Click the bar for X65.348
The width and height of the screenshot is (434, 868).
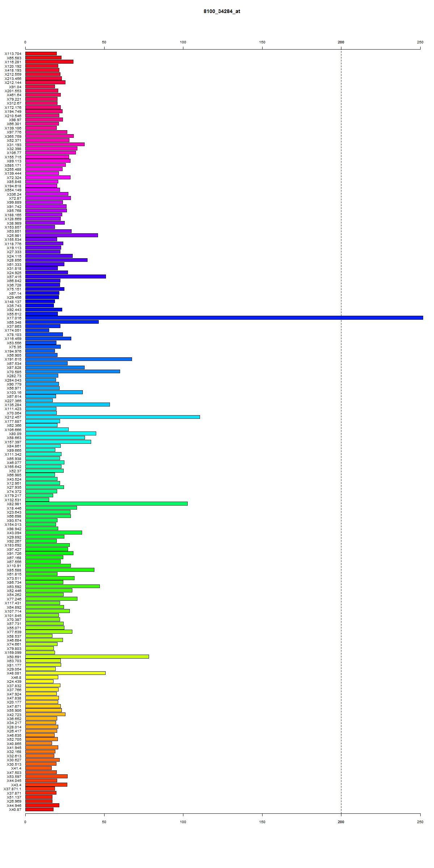click(x=62, y=322)
